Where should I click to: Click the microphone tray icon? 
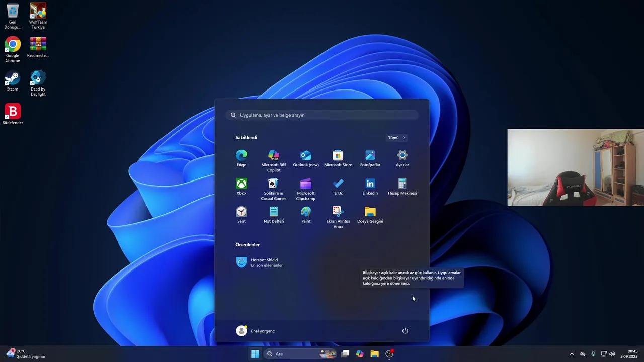pyautogui.click(x=593, y=354)
